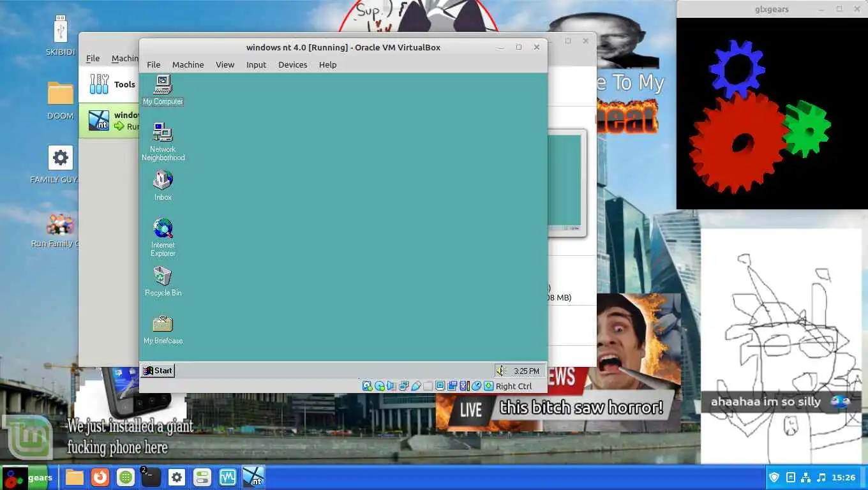
Task: Click the red gear in glxgears window
Action: [737, 144]
